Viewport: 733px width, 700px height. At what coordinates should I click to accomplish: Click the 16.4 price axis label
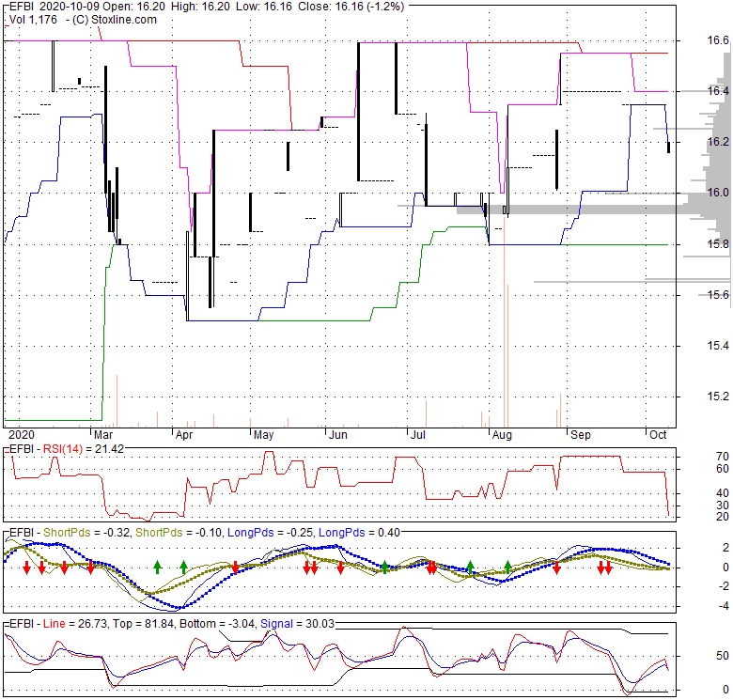[x=718, y=91]
